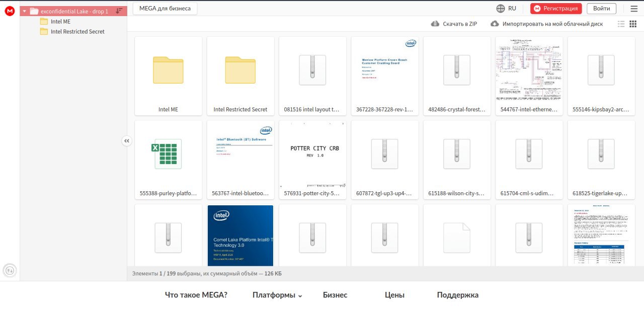
Task: Click the transfers icon at bottom-left of sidebar
Action: [10, 270]
